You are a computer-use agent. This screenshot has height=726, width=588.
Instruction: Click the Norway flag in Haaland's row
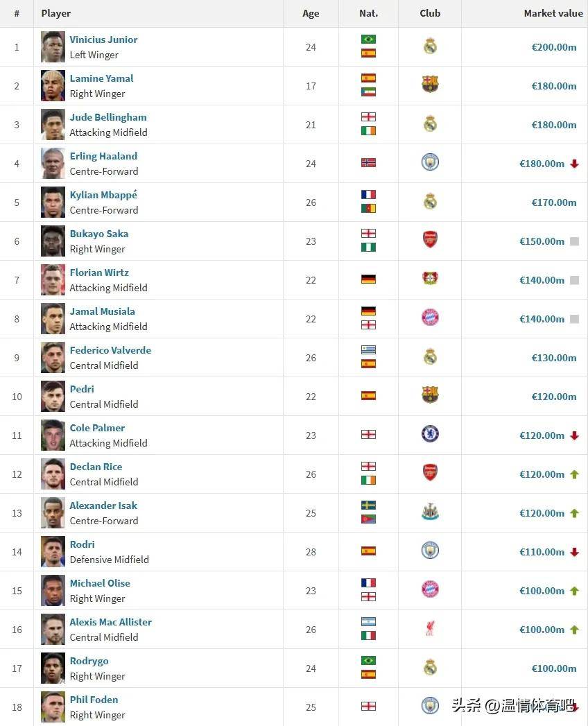[x=369, y=162]
